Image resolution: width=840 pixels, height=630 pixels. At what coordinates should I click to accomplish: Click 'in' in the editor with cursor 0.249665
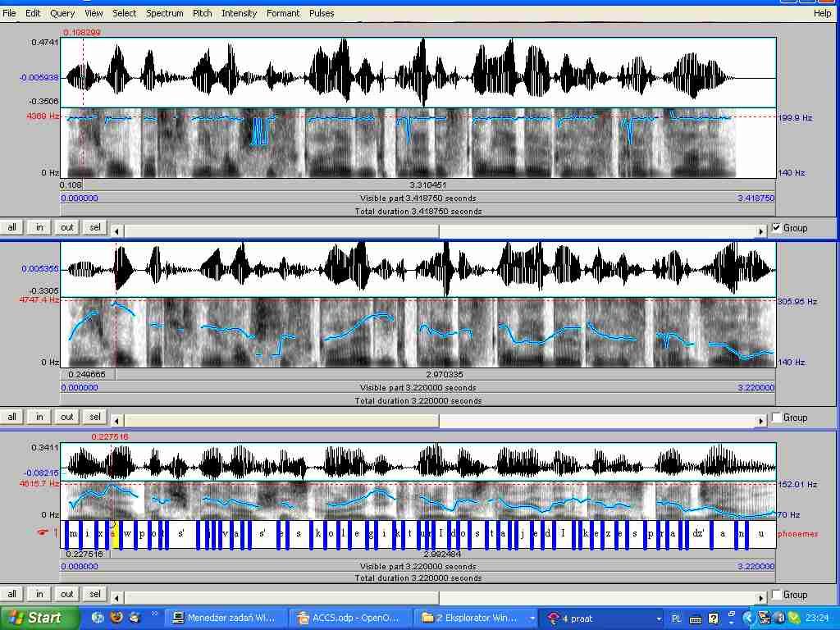click(x=39, y=417)
